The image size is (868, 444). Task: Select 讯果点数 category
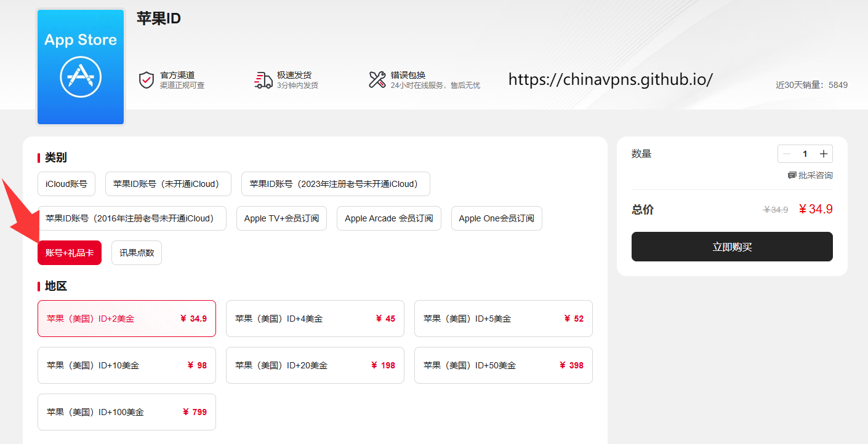click(x=137, y=253)
